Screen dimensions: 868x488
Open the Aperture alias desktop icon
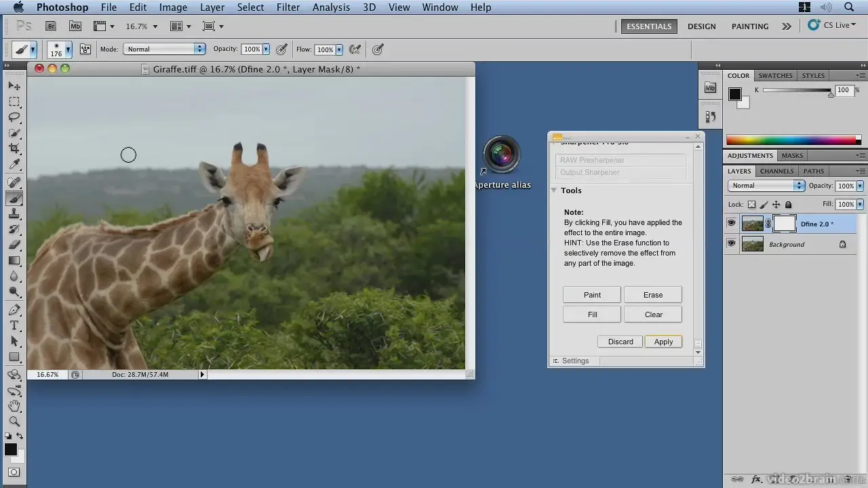[x=502, y=163]
